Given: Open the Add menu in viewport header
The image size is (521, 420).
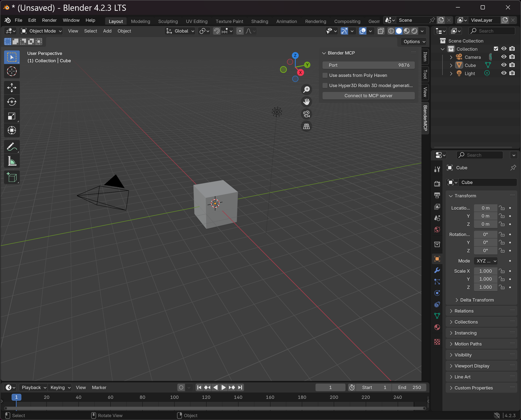Looking at the screenshot, I should tap(107, 31).
